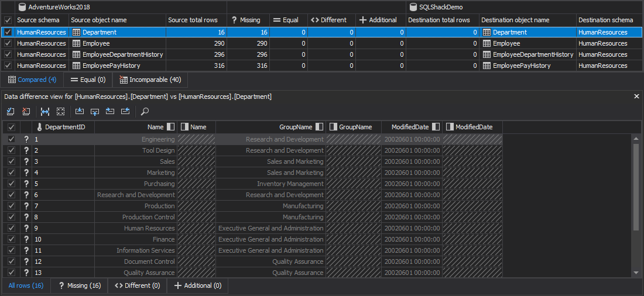
Task: Uncheck the checkbox for DepartmentID 3 row
Action: pos(11,161)
